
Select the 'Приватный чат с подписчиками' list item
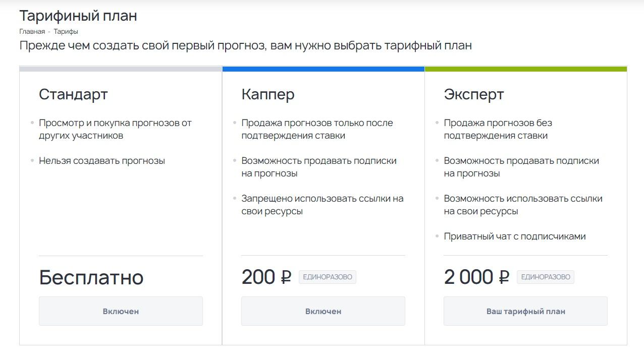click(514, 236)
